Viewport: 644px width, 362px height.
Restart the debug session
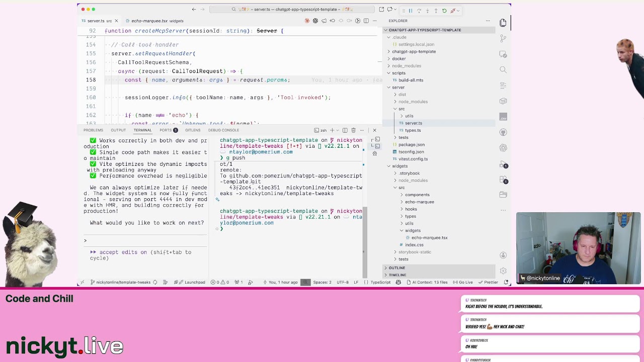(x=444, y=10)
